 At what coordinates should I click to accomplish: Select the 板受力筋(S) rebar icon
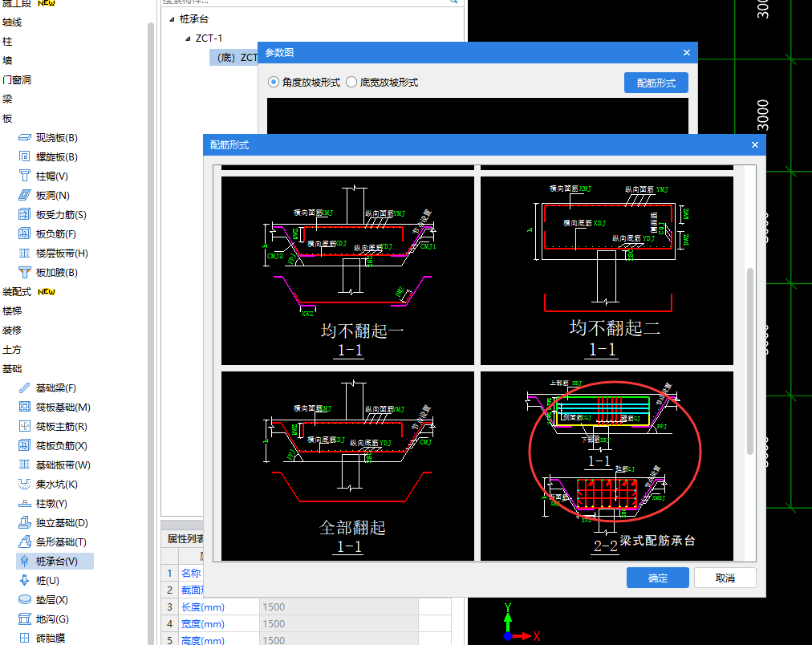tap(24, 214)
